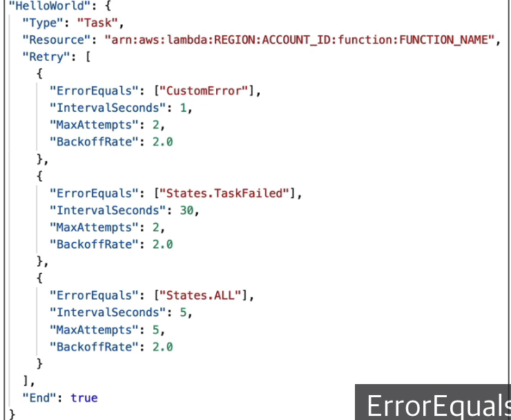This screenshot has height=420, width=511.
Task: Click BackoffRate key in States.TaskFailed block
Action: (91, 245)
